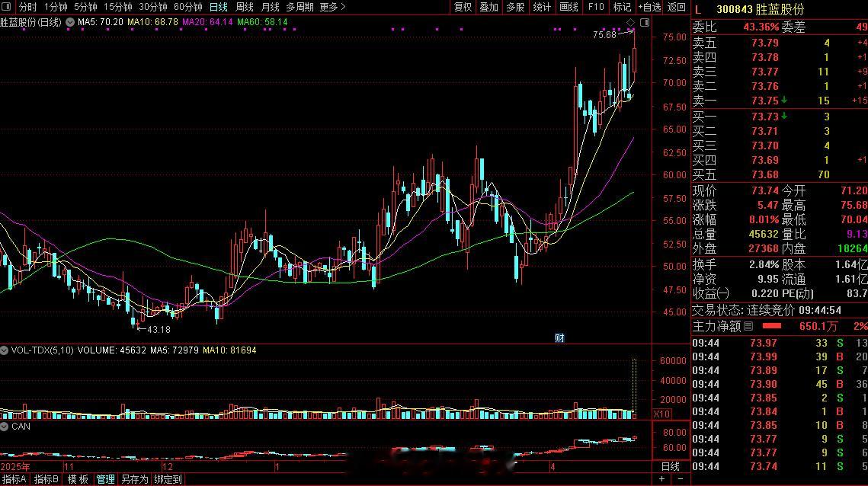Open the 多股 multi-stock view

515,7
